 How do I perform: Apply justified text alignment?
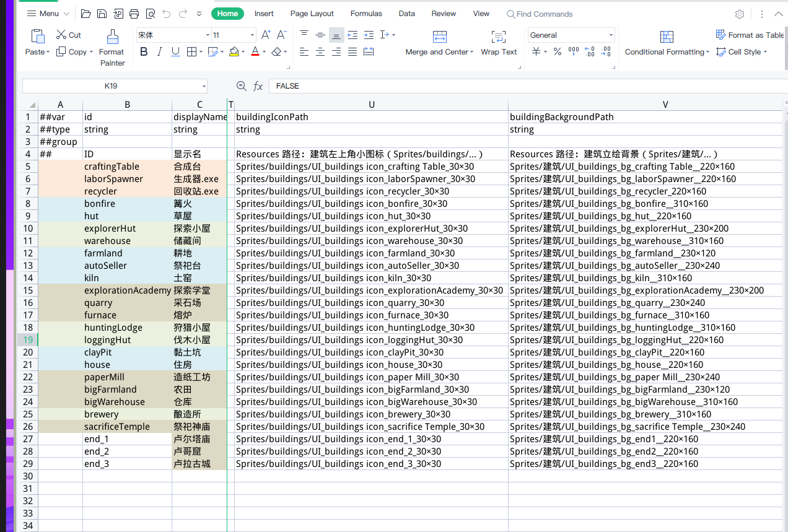coord(352,52)
